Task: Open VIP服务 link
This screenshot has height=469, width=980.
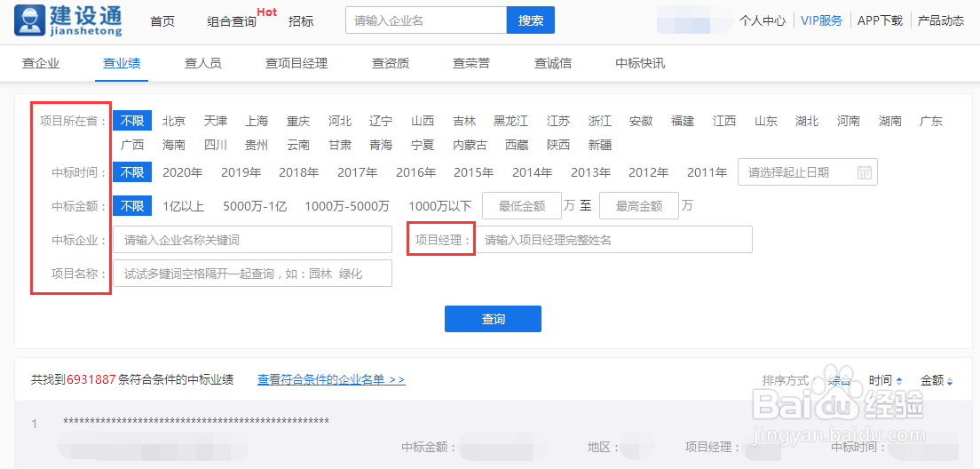Action: coord(822,20)
